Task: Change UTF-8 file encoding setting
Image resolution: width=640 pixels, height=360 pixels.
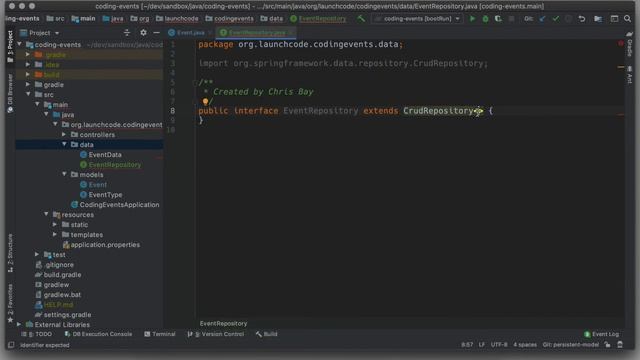Action: pos(499,344)
